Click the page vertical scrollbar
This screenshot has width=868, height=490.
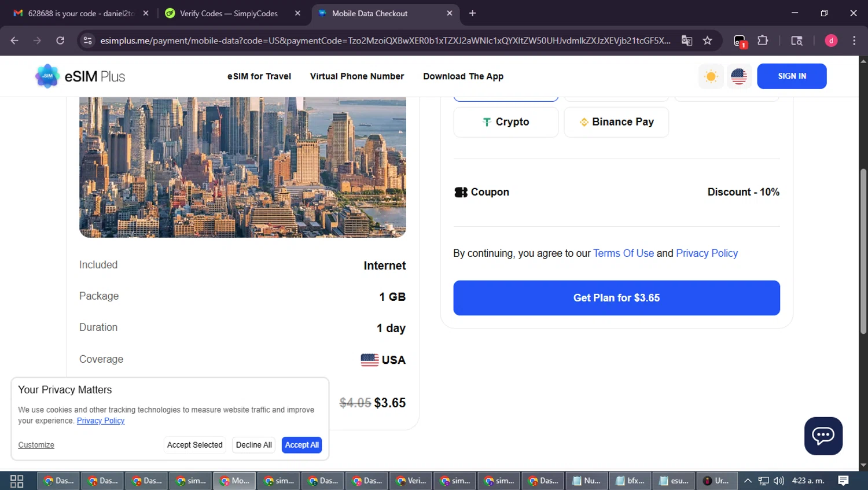pyautogui.click(x=863, y=252)
